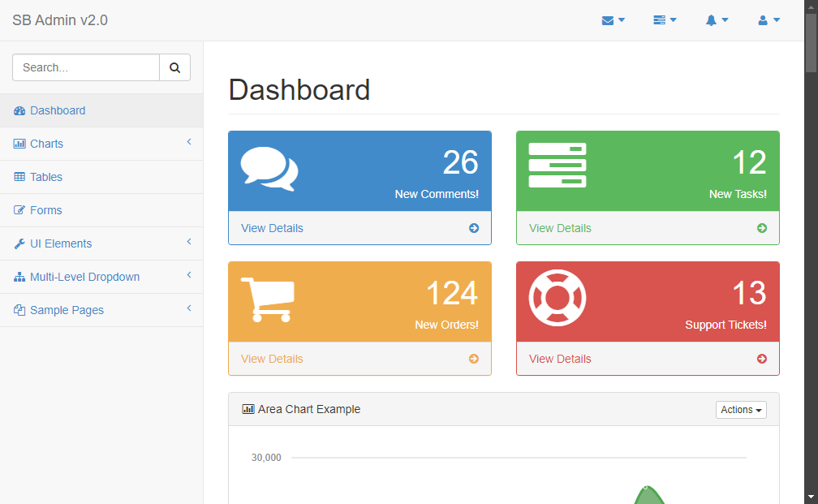Open Forms in the sidebar
The image size is (818, 504).
(x=101, y=210)
